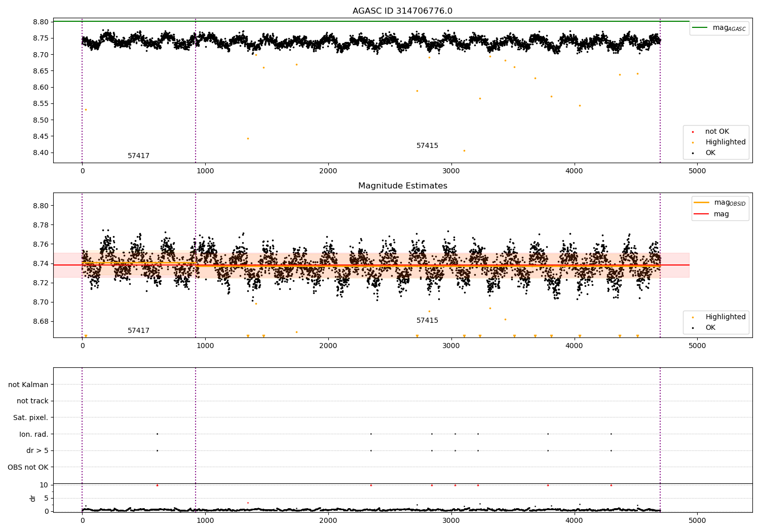Image resolution: width=760 pixels, height=532 pixels.
Task: Click the 'not Kalman' axis label
Action: point(28,385)
